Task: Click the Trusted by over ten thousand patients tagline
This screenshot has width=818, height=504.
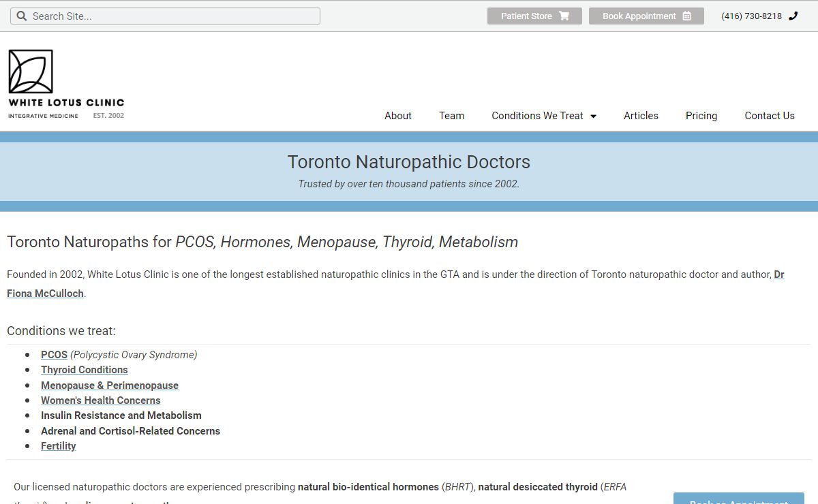Action: (x=409, y=184)
